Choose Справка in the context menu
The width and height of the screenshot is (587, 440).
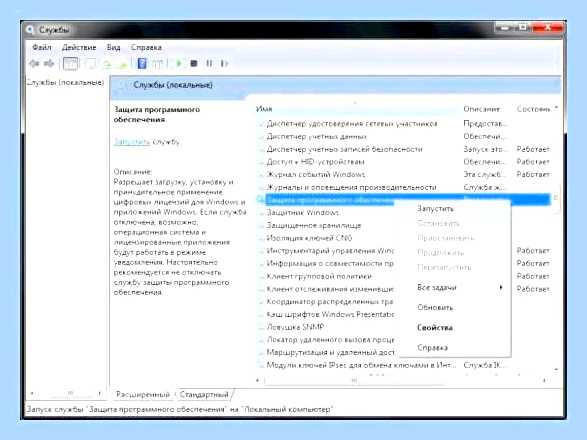coord(432,348)
